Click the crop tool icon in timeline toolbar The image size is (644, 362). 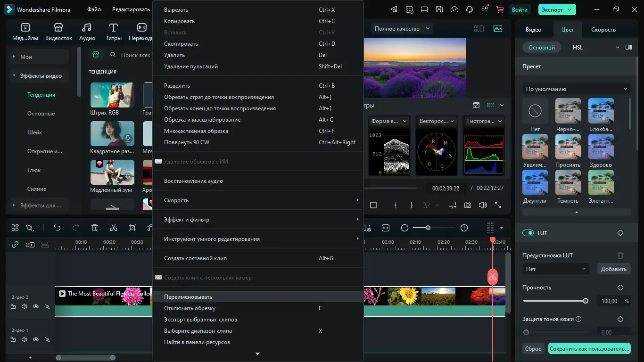click(x=132, y=228)
